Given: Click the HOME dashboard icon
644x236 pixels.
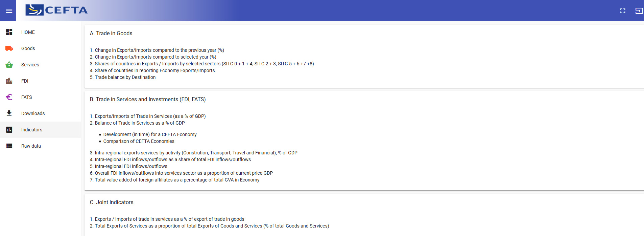Looking at the screenshot, I should pos(9,32).
